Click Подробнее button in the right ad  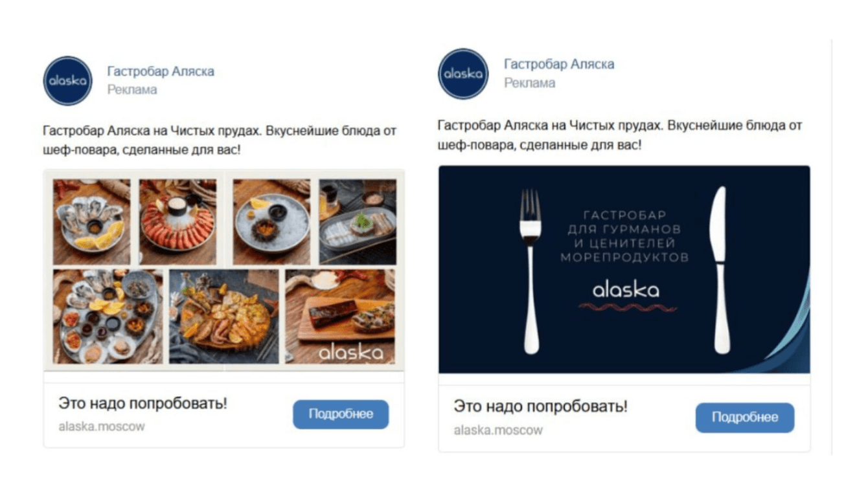coord(745,417)
